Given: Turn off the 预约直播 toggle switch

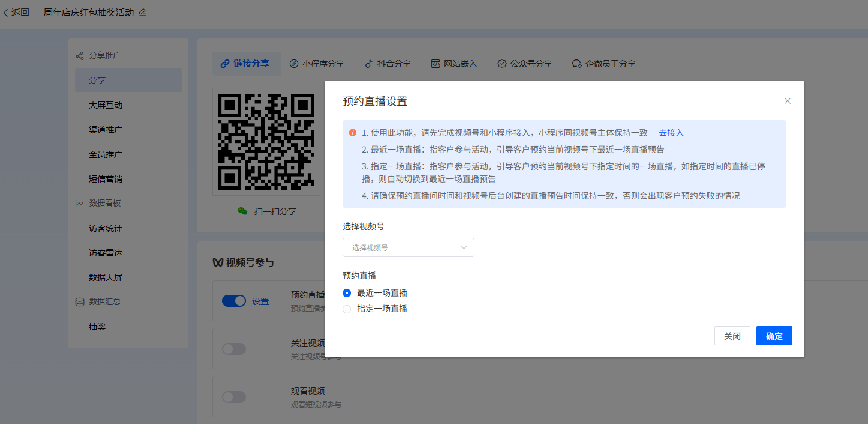Looking at the screenshot, I should (x=234, y=301).
